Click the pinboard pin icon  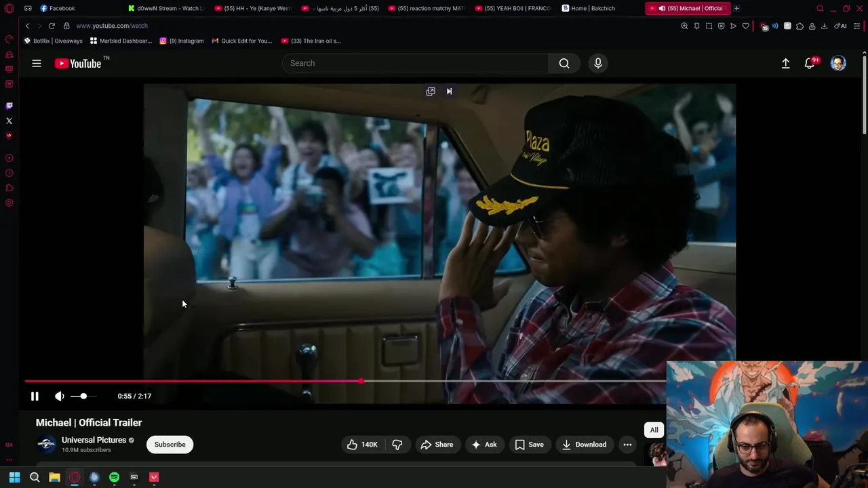[x=696, y=26]
